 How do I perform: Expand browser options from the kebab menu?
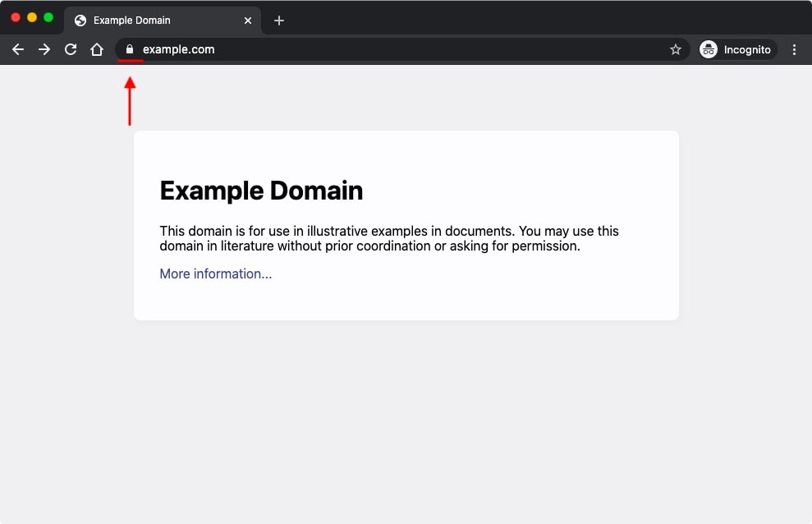tap(794, 49)
